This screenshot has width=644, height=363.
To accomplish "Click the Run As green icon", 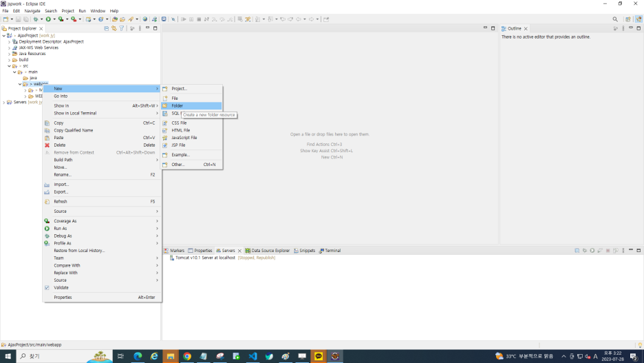I will [x=47, y=229].
